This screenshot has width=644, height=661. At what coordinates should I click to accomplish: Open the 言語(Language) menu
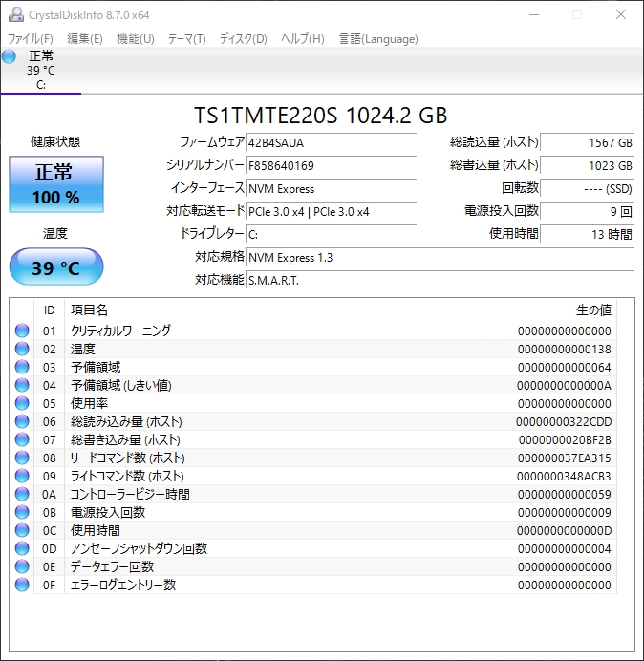coord(378,39)
